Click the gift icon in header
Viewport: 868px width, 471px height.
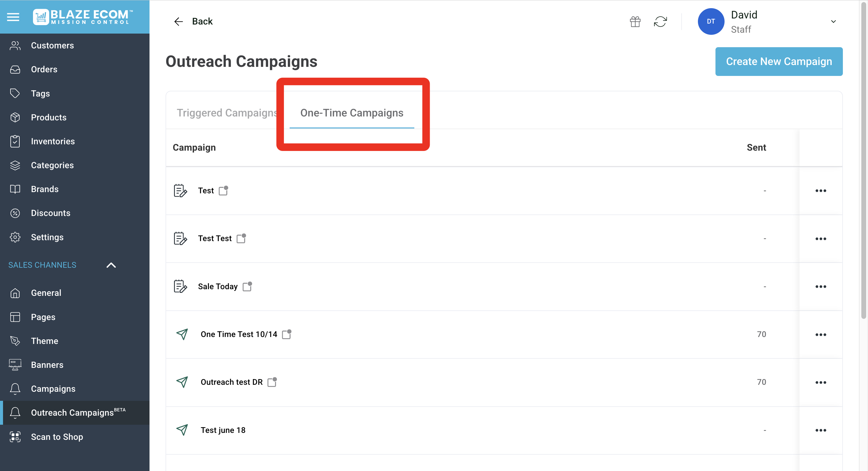coord(635,21)
